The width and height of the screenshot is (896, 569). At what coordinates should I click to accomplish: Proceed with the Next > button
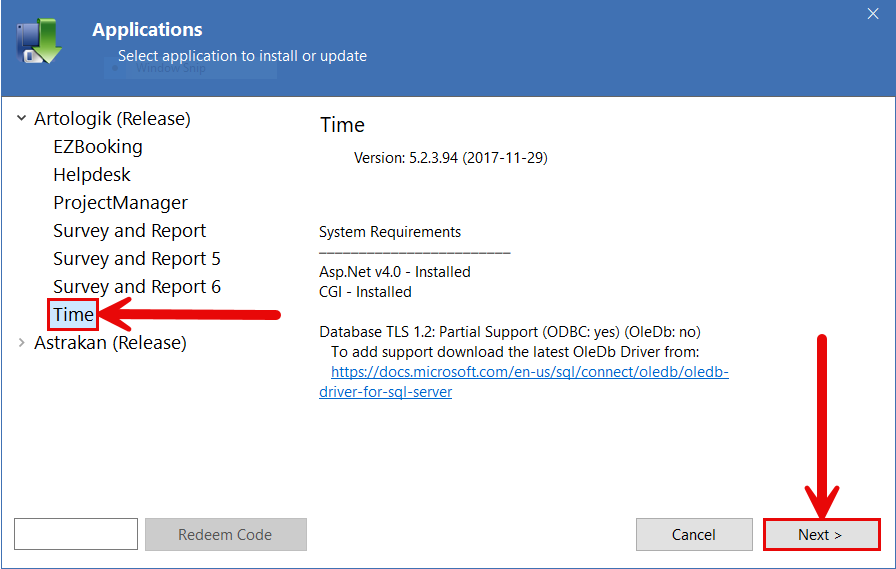tap(821, 534)
